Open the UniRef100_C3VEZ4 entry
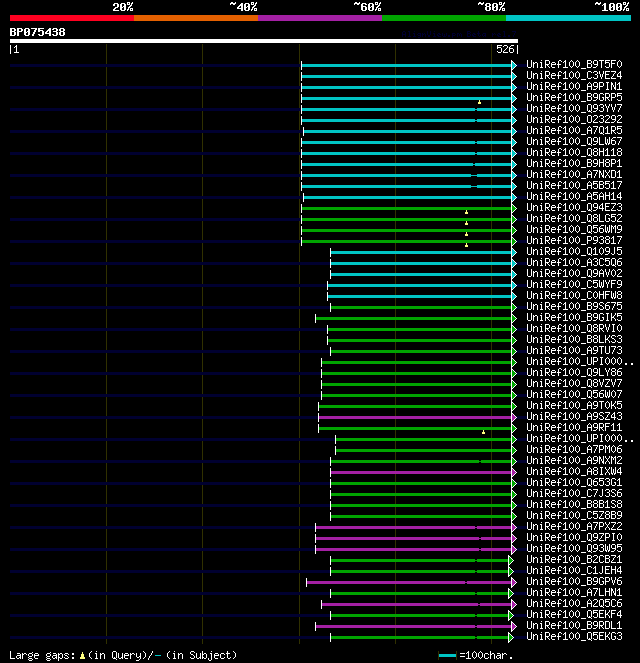The image size is (640, 663). tap(574, 75)
